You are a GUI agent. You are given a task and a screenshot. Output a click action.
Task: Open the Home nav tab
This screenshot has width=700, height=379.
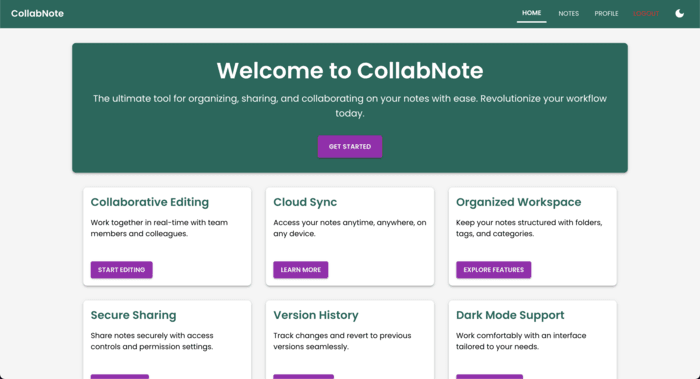pyautogui.click(x=531, y=13)
